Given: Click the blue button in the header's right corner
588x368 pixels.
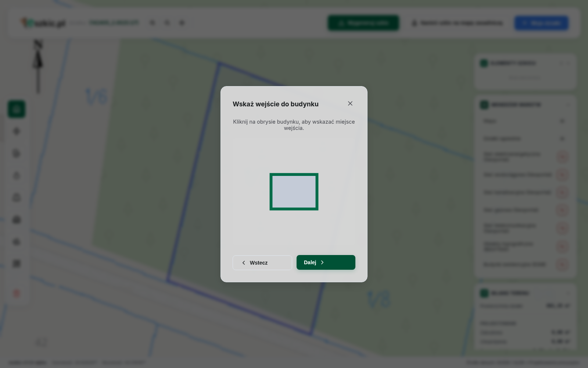Looking at the screenshot, I should [x=541, y=23].
